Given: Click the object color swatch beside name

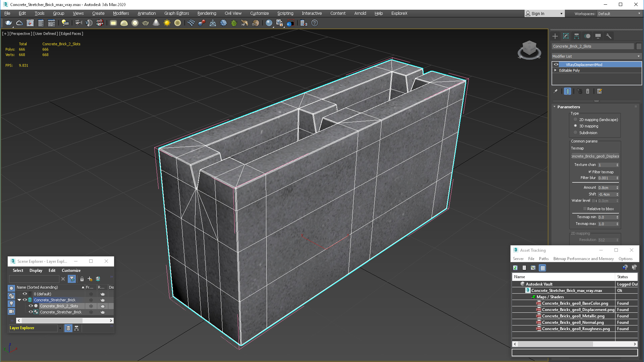Looking at the screenshot, I should [x=638, y=46].
